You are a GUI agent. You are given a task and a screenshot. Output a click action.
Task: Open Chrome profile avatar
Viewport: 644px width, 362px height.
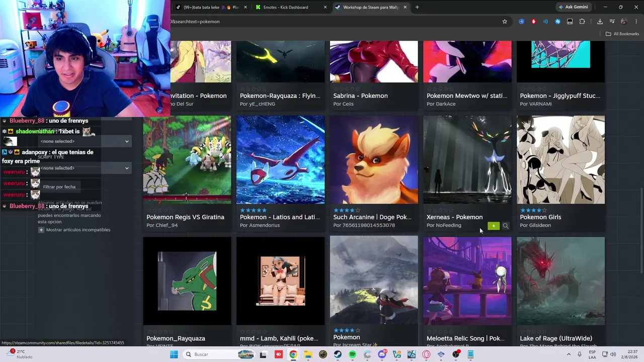[624, 22]
